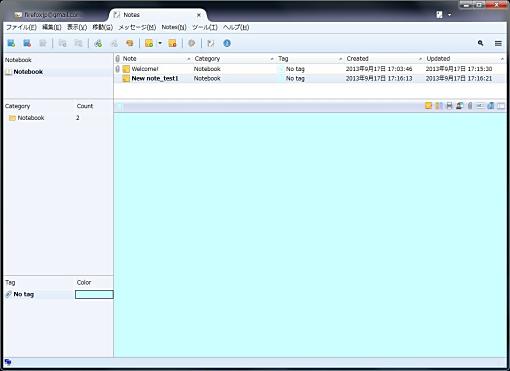Click the Count column header in Category panel

point(85,106)
